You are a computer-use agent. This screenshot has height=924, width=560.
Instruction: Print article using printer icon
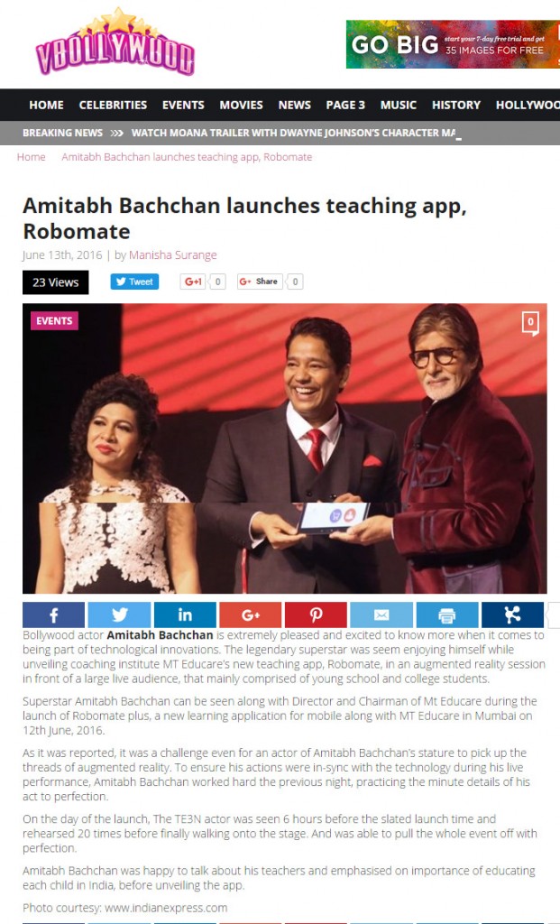click(447, 615)
